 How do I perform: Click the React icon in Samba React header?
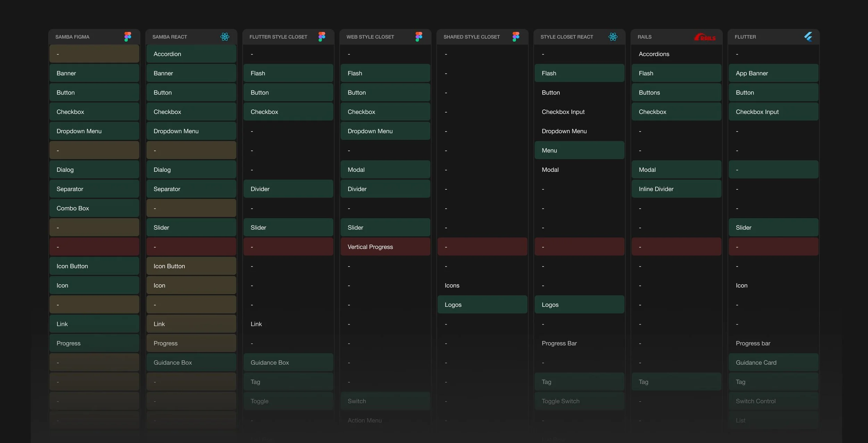225,37
